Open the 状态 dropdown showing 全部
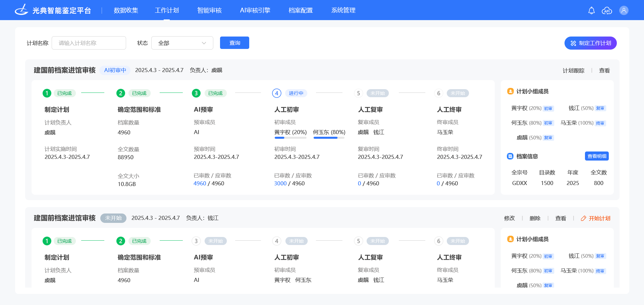The height and width of the screenshot is (305, 644). click(182, 43)
